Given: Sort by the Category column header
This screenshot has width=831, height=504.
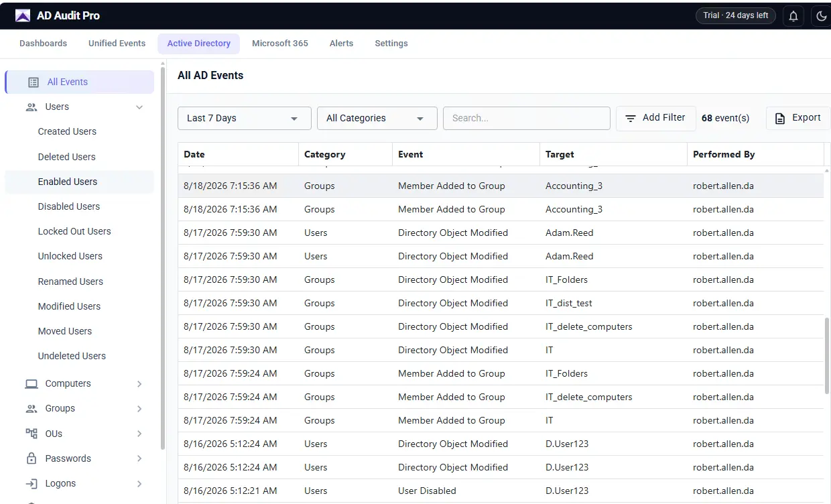Looking at the screenshot, I should (345, 154).
